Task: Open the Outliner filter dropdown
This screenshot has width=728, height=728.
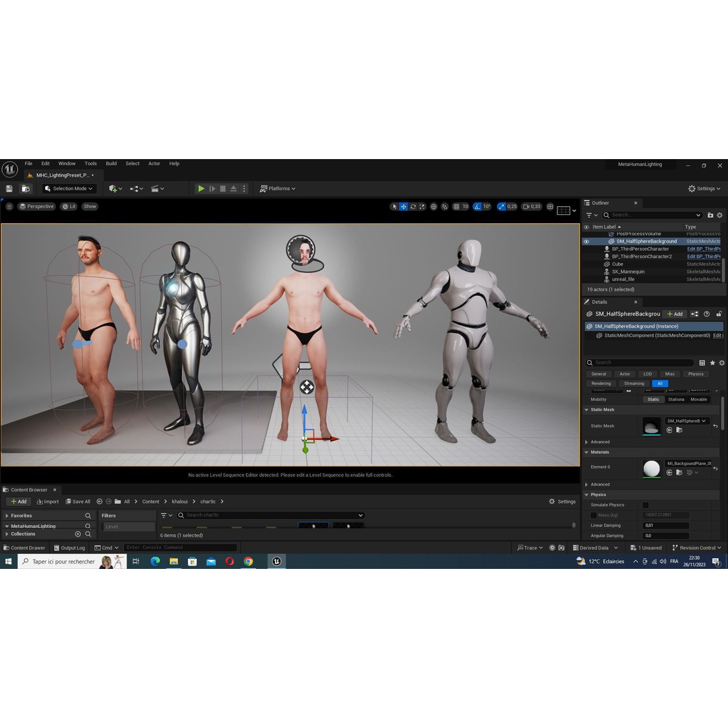Action: (x=592, y=215)
